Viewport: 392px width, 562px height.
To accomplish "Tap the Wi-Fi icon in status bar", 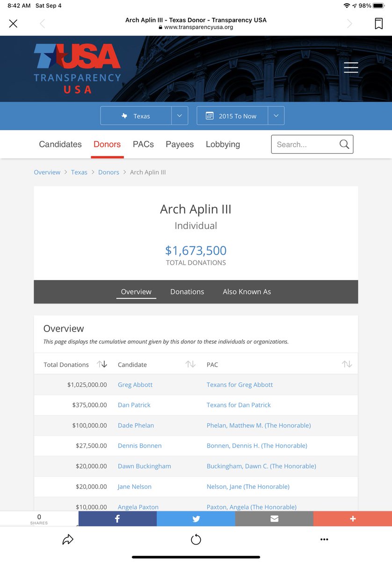I will tap(347, 6).
